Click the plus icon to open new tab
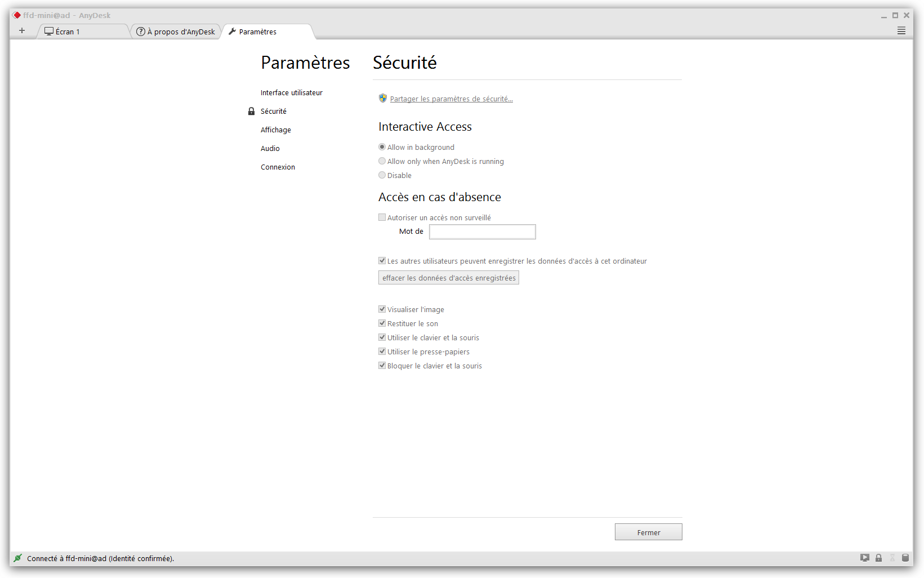 [x=22, y=30]
